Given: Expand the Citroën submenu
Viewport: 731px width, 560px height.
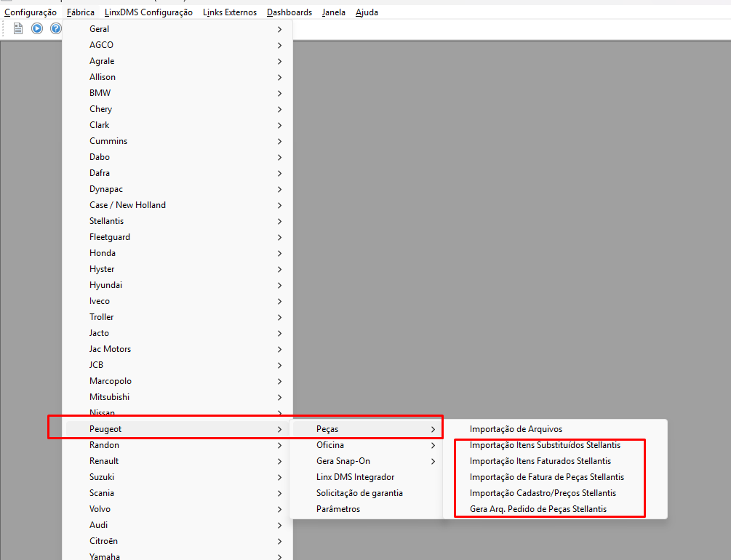Looking at the screenshot, I should point(177,541).
